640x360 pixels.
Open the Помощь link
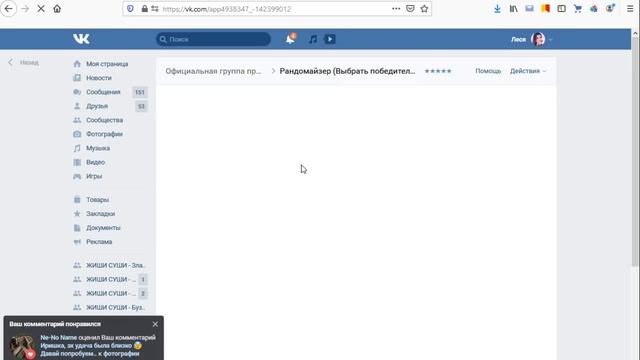488,71
